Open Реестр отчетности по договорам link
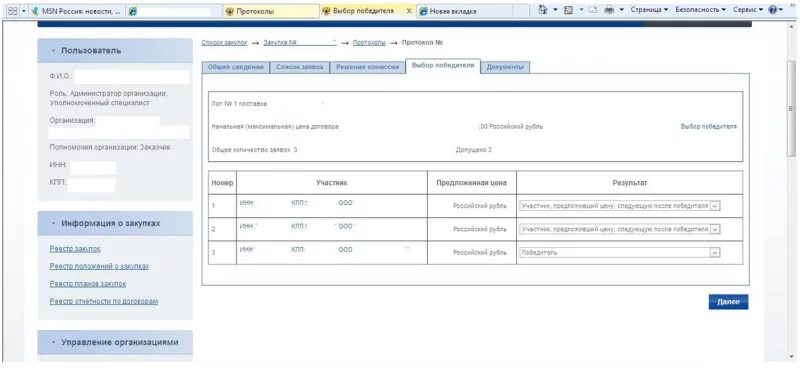The height and width of the screenshot is (368, 800). click(104, 301)
